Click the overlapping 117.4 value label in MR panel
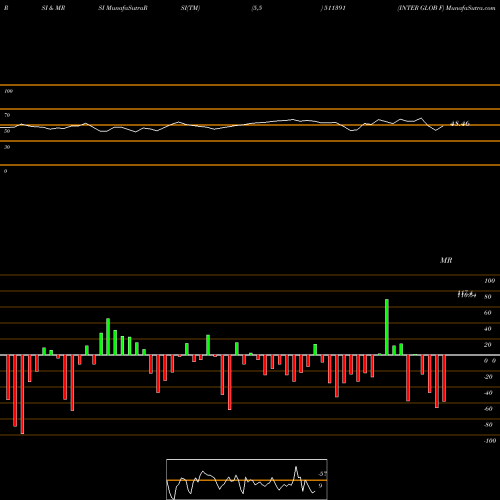Image resolution: width=500 pixels, height=500 pixels. pyautogui.click(x=466, y=294)
